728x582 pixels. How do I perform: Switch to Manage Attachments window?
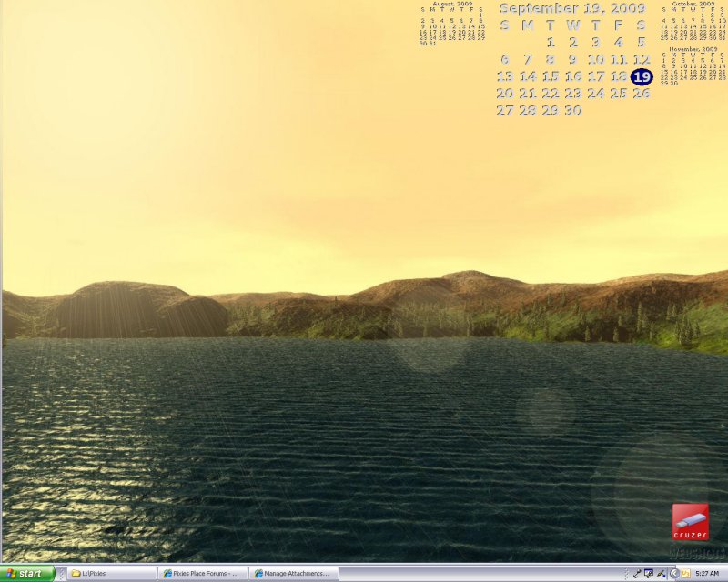pyautogui.click(x=295, y=574)
